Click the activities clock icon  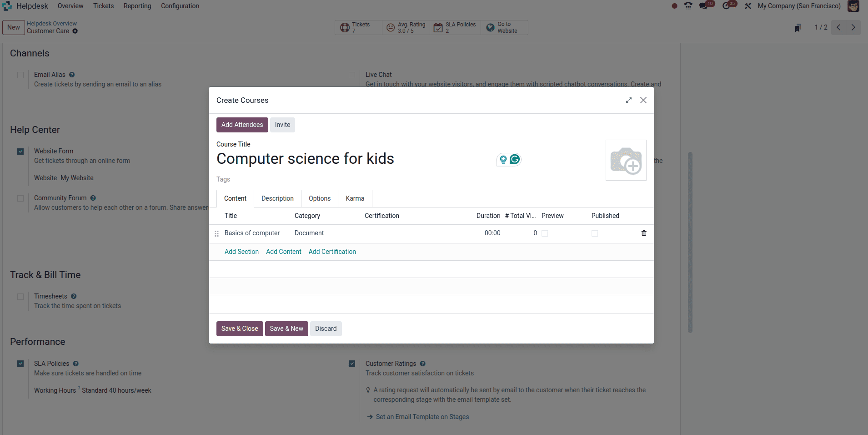pyautogui.click(x=728, y=6)
